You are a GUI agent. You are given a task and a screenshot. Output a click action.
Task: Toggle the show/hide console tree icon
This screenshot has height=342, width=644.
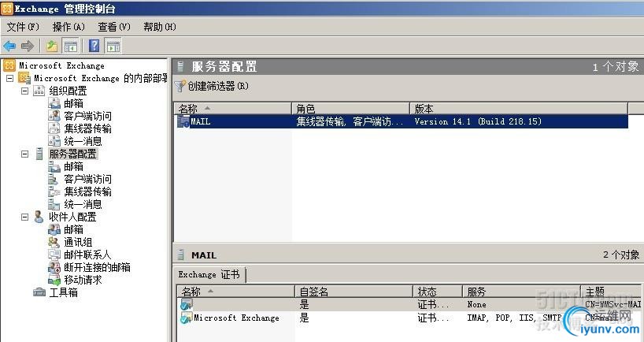point(70,46)
